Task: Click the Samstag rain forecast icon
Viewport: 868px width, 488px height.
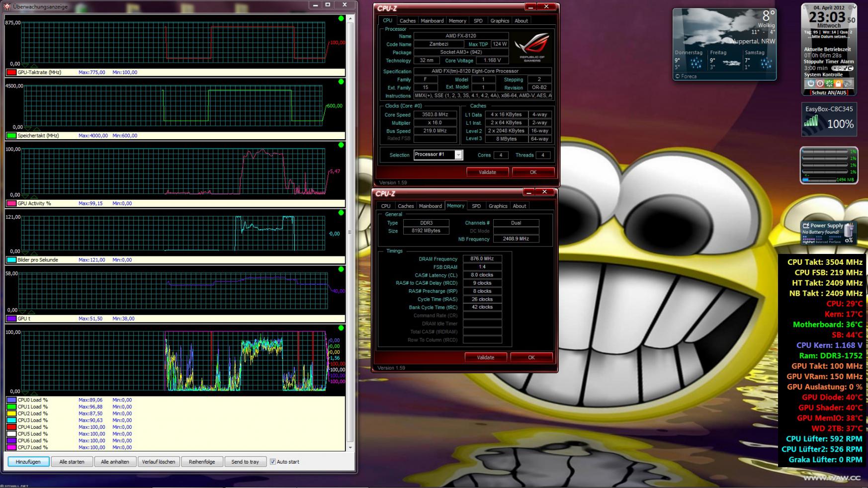Action: [766, 63]
